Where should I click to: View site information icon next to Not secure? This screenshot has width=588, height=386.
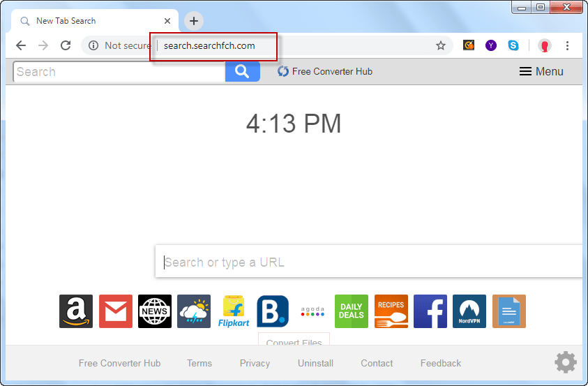(93, 45)
